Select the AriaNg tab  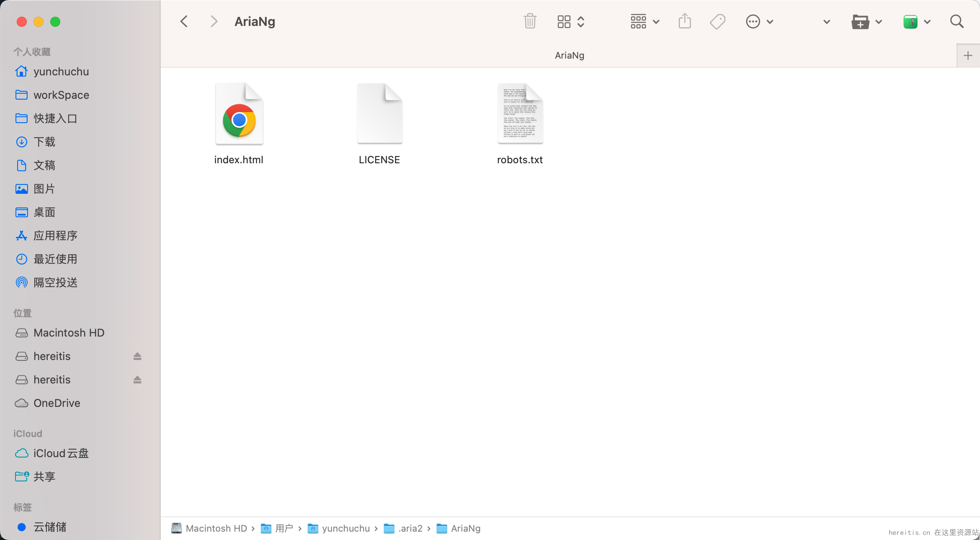pyautogui.click(x=569, y=55)
